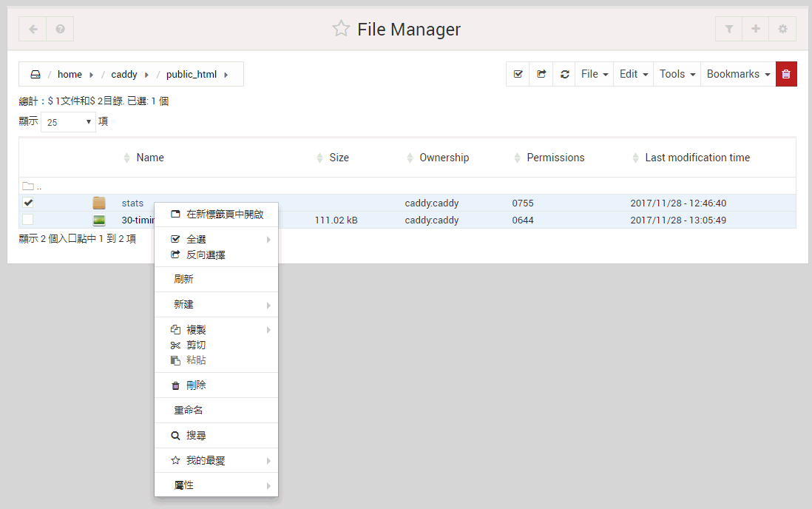Open the 新建 context submenu

click(x=217, y=305)
